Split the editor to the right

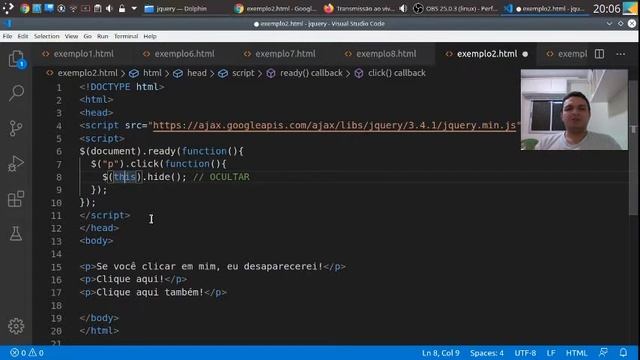599,54
